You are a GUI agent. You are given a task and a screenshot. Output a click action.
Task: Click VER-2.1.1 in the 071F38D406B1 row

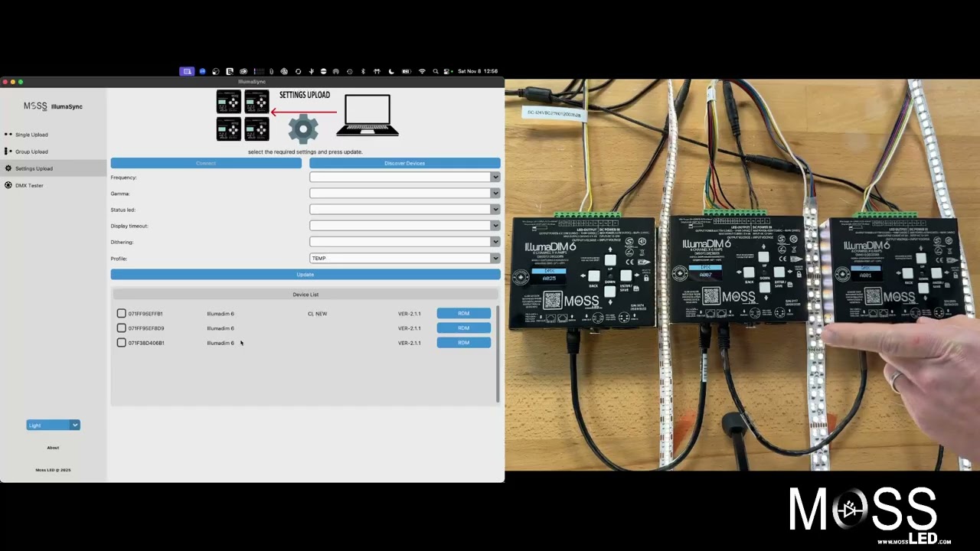pyautogui.click(x=410, y=343)
